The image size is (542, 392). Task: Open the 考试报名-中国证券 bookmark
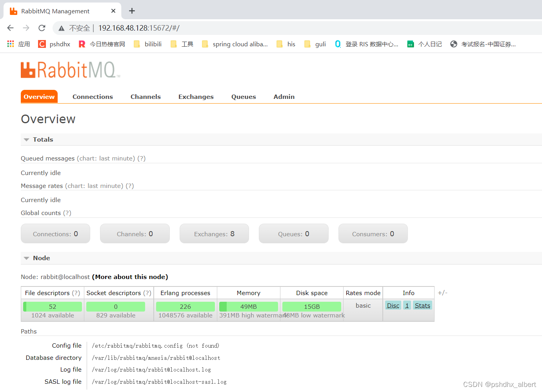coord(483,44)
